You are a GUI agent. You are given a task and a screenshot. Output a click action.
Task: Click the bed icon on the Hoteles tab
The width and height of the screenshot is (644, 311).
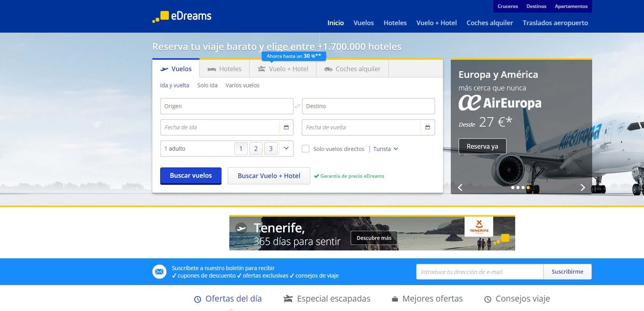tap(212, 69)
